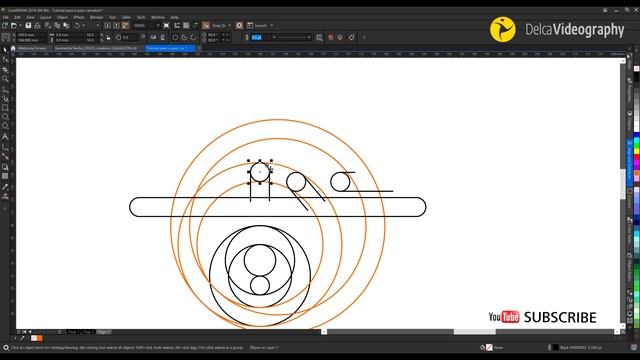Click the New document icon
This screenshot has width=640, height=360.
click(x=4, y=25)
